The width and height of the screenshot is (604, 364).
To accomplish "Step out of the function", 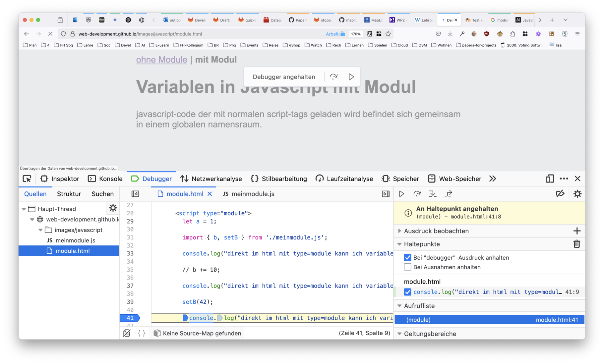I will coord(449,194).
